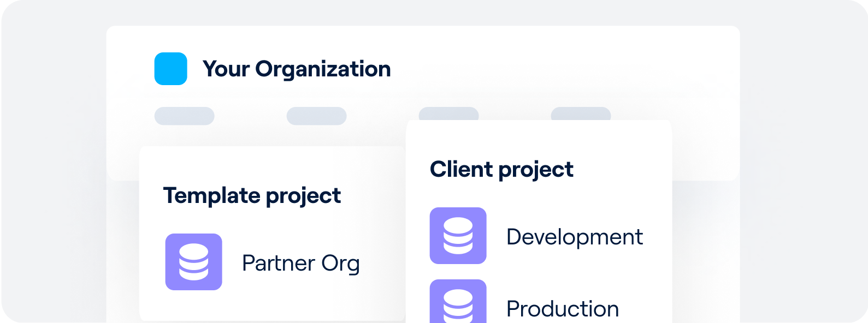The height and width of the screenshot is (323, 868).
Task: Click the Production database icon
Action: coord(458,302)
